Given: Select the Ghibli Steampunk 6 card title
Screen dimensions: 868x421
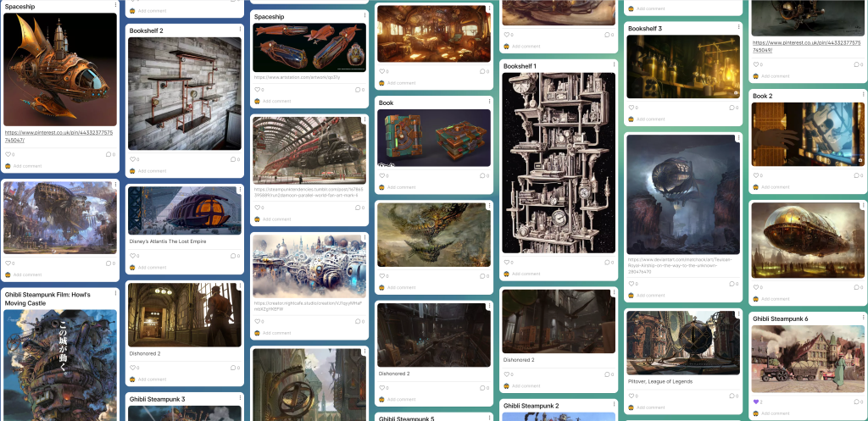Looking at the screenshot, I should pos(781,319).
